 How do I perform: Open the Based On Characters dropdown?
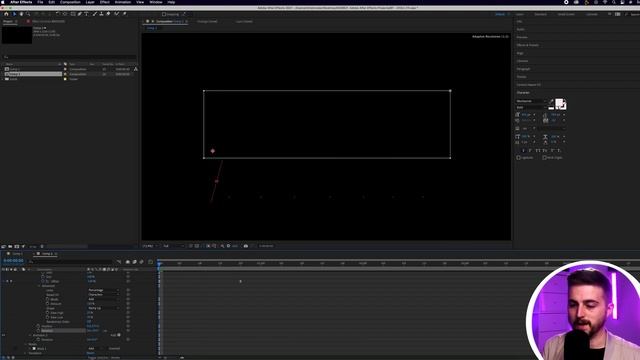pos(104,295)
